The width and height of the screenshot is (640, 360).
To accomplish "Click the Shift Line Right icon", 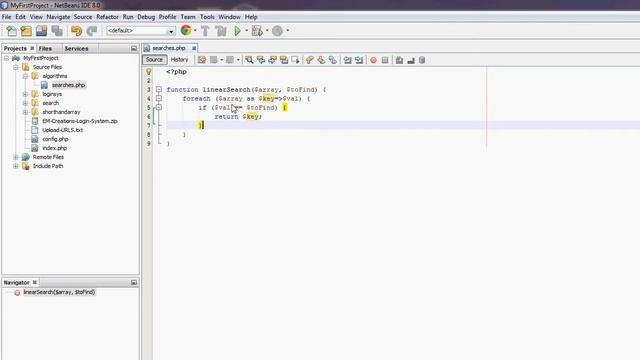I will pos(359,60).
